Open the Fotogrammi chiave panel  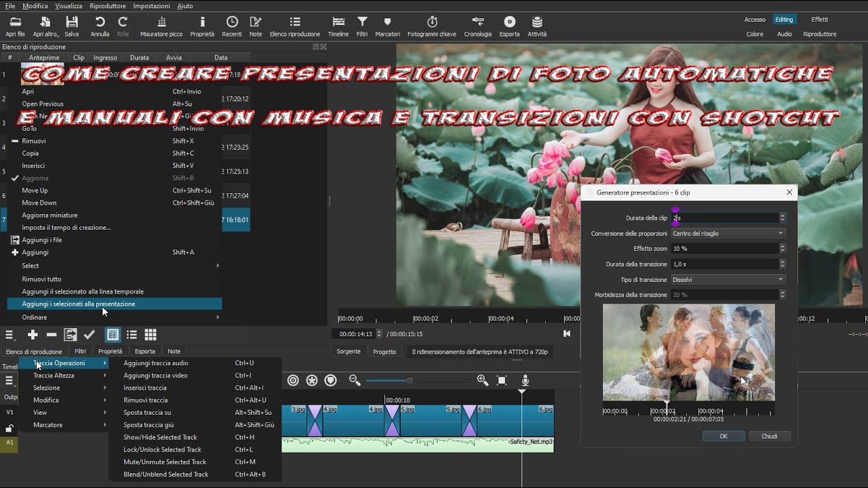coord(432,26)
